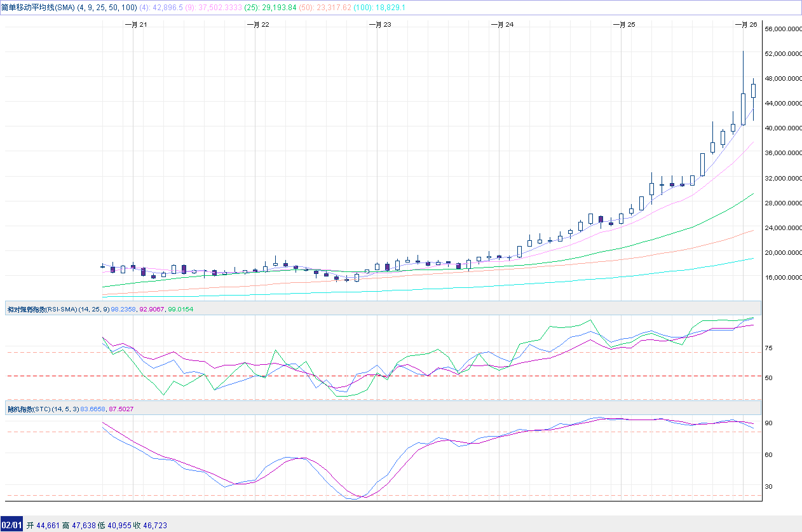The height and width of the screenshot is (532, 802).
Task: Click the closing price 46,723 in status bar
Action: 154,526
